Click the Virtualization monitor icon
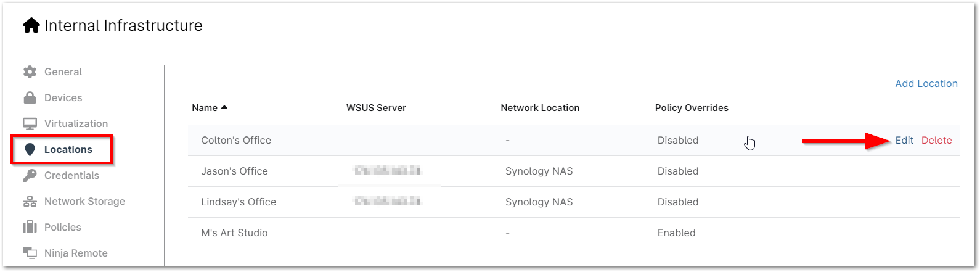 30,124
